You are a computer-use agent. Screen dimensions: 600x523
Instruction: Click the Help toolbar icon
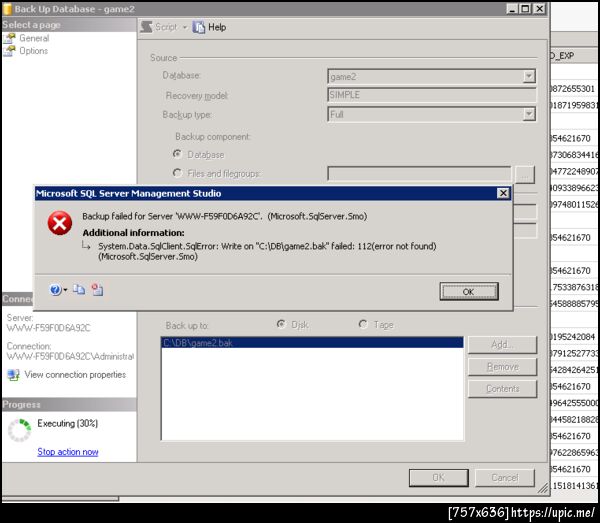coord(199,27)
